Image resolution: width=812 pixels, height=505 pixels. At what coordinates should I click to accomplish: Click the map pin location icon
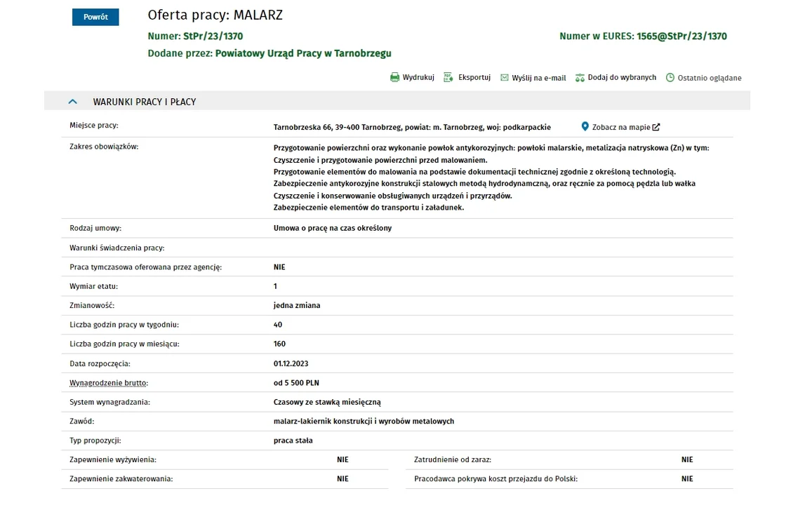click(585, 126)
